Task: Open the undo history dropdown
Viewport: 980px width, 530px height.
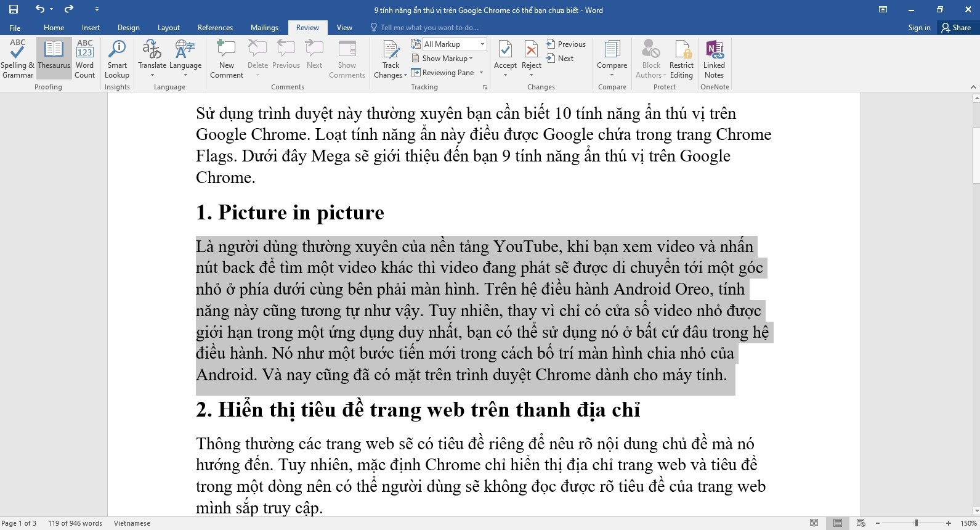Action: point(51,9)
